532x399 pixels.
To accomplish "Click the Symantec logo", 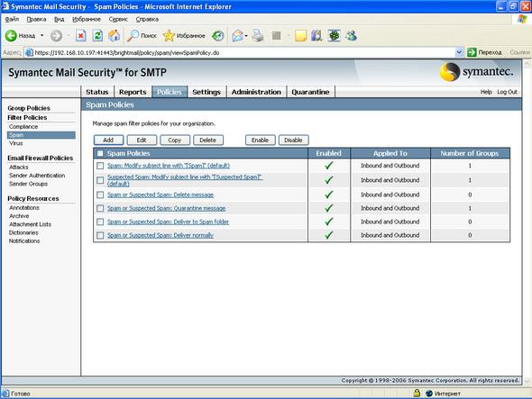I will [476, 72].
